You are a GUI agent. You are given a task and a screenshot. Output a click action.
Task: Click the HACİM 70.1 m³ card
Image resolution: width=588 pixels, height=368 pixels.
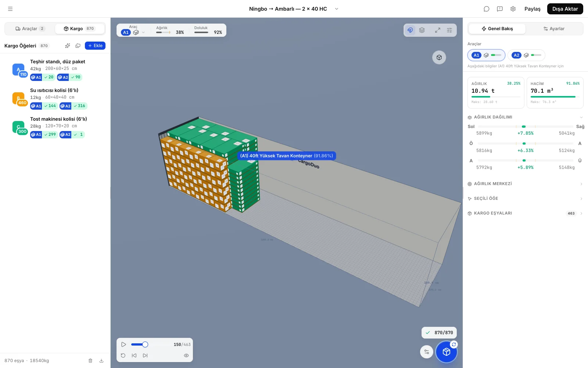tap(555, 93)
